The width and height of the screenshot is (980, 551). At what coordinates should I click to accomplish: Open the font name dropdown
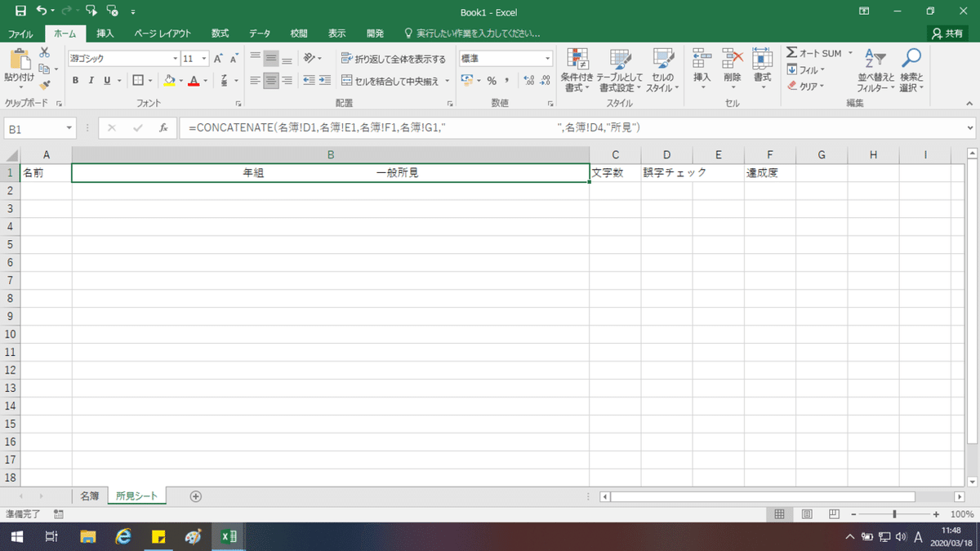click(x=175, y=59)
